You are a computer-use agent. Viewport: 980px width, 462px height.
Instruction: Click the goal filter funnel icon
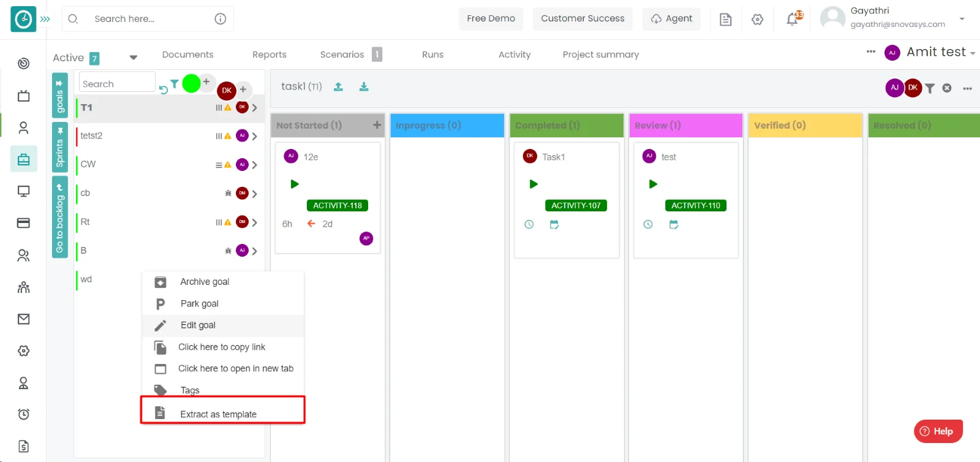pos(175,84)
